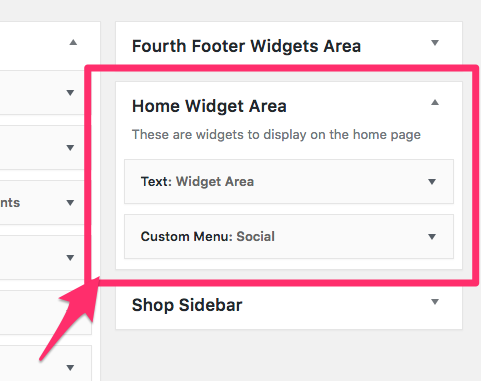Select the Home Widget Area heading
This screenshot has width=481, height=381.
pos(209,106)
